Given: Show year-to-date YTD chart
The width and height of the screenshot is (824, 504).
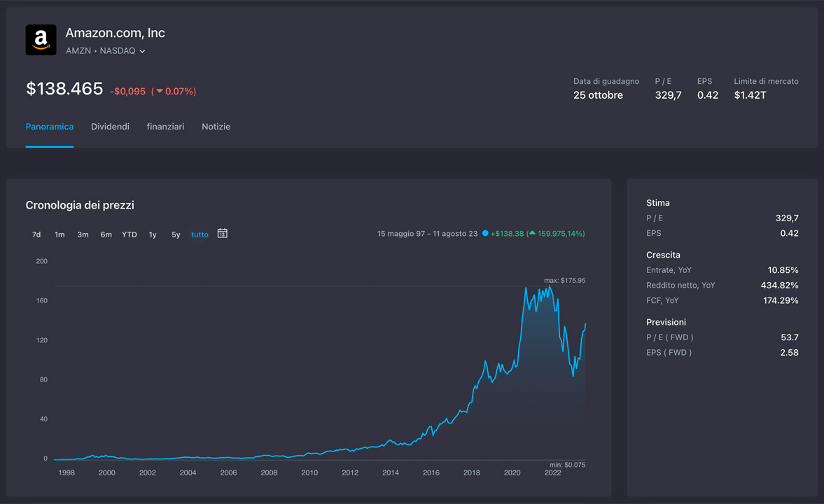Looking at the screenshot, I should coord(130,234).
